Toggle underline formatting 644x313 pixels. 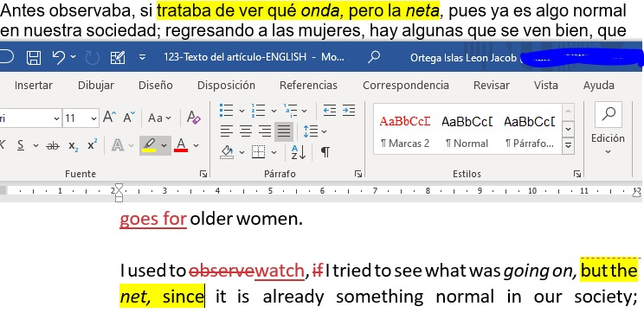tap(21, 145)
